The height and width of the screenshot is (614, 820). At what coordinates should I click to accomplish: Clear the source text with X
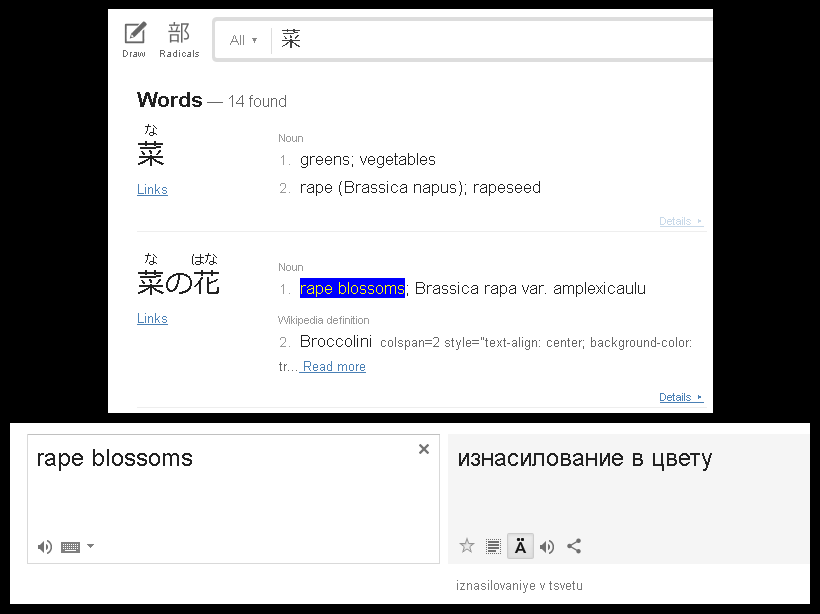424,449
